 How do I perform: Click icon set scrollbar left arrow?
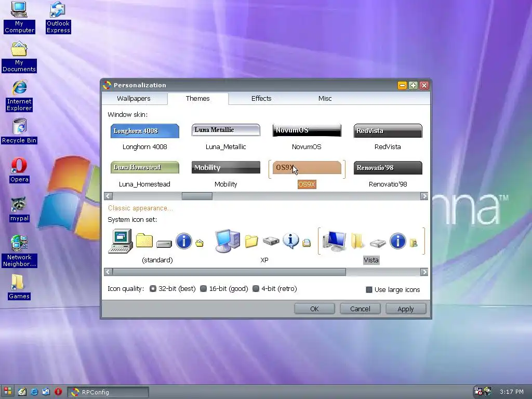pos(109,272)
